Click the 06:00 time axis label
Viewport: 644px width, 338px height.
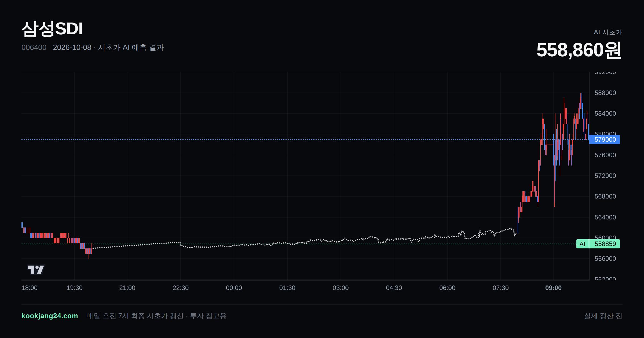(x=447, y=288)
